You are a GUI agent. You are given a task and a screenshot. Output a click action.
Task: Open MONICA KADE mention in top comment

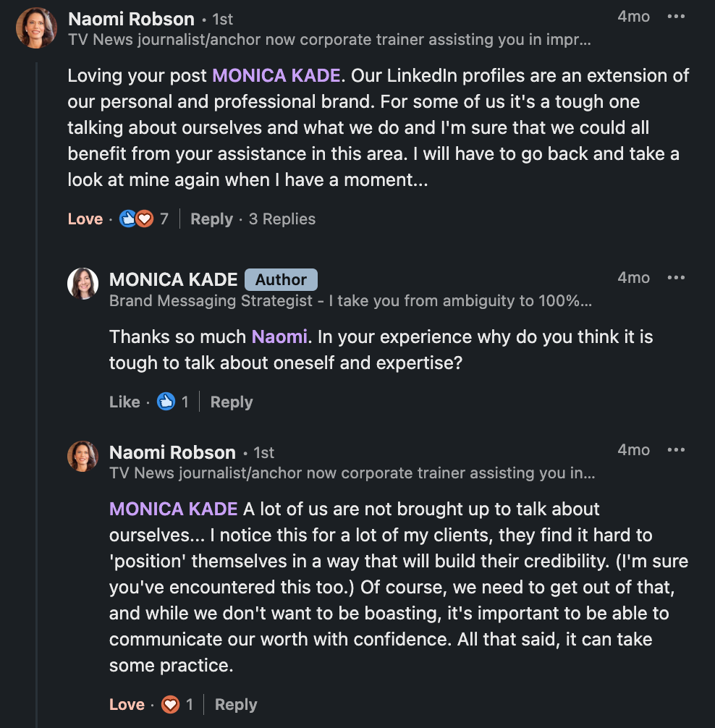coord(276,75)
